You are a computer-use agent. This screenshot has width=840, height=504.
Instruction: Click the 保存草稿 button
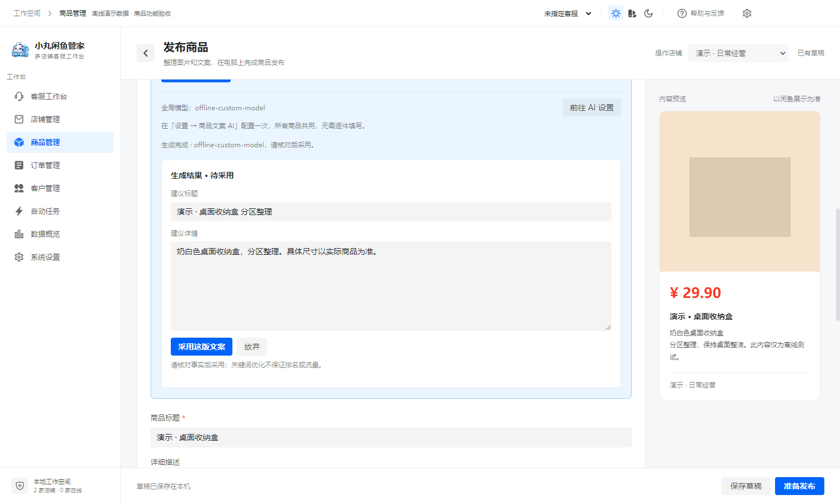746,486
